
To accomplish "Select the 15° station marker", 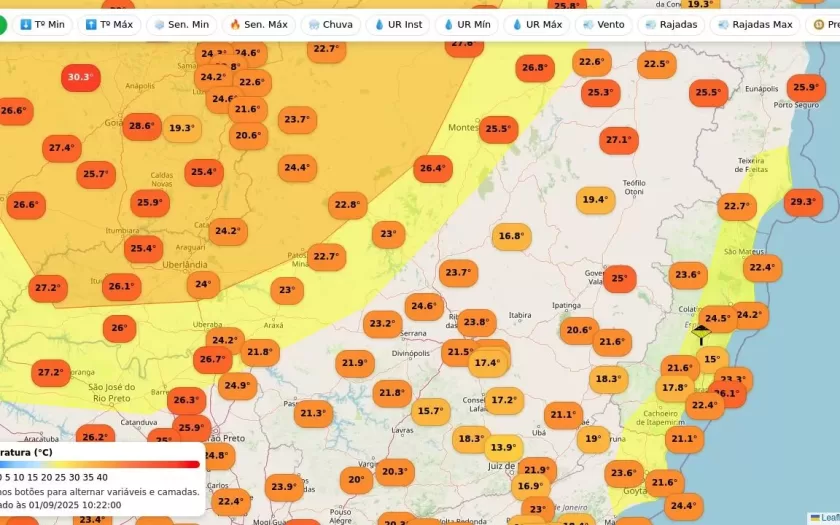I will click(711, 359).
